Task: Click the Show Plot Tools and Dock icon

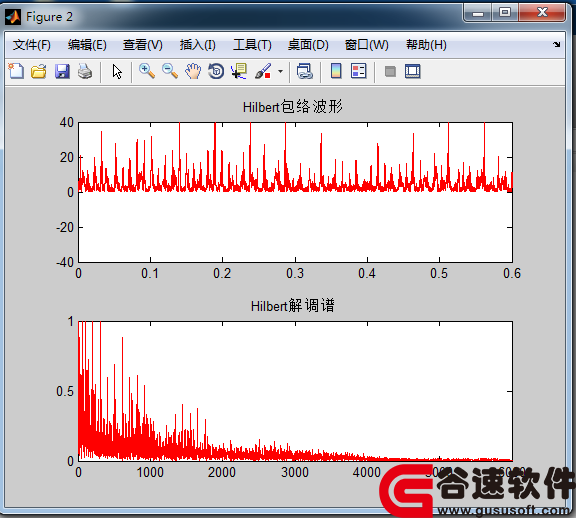Action: tap(413, 71)
